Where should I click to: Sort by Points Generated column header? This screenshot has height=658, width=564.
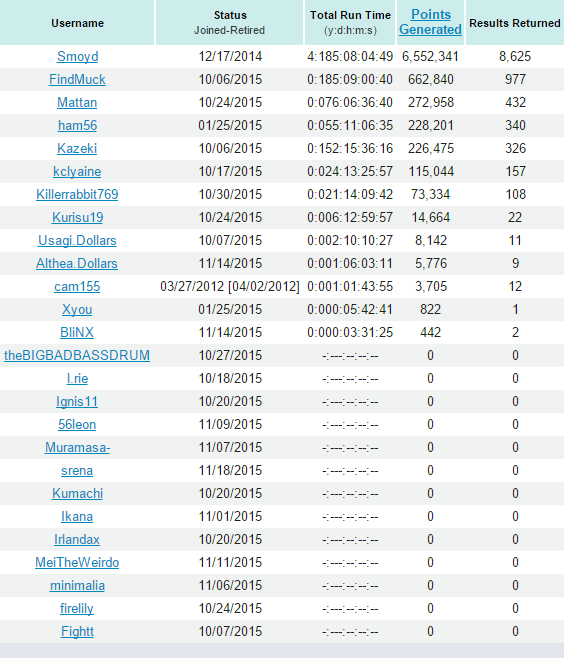click(430, 22)
